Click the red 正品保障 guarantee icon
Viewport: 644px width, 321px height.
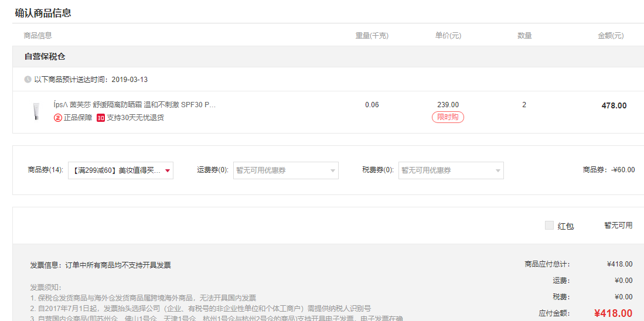pos(57,118)
